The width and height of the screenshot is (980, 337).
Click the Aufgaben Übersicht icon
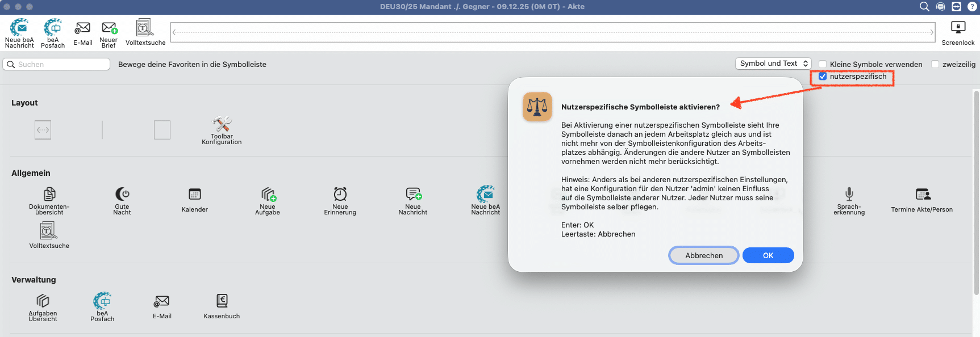point(43,301)
